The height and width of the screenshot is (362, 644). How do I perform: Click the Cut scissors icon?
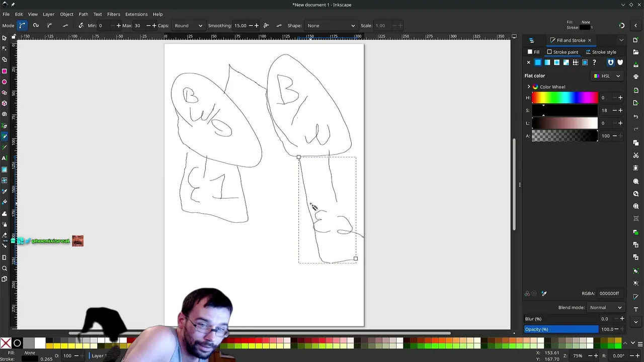(x=636, y=155)
